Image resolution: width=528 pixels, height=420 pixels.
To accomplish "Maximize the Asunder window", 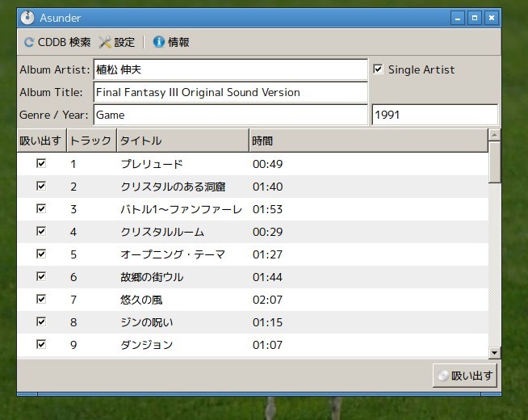I will point(475,18).
